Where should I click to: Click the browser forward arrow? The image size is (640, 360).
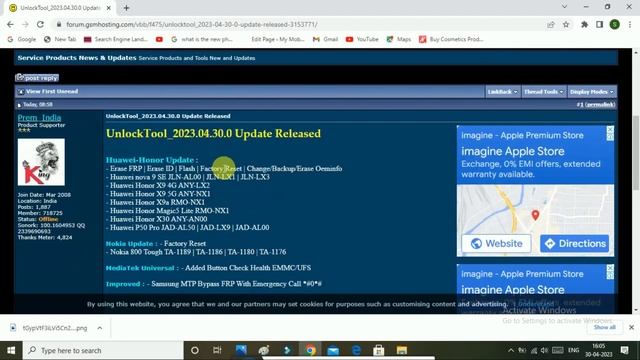point(25,24)
